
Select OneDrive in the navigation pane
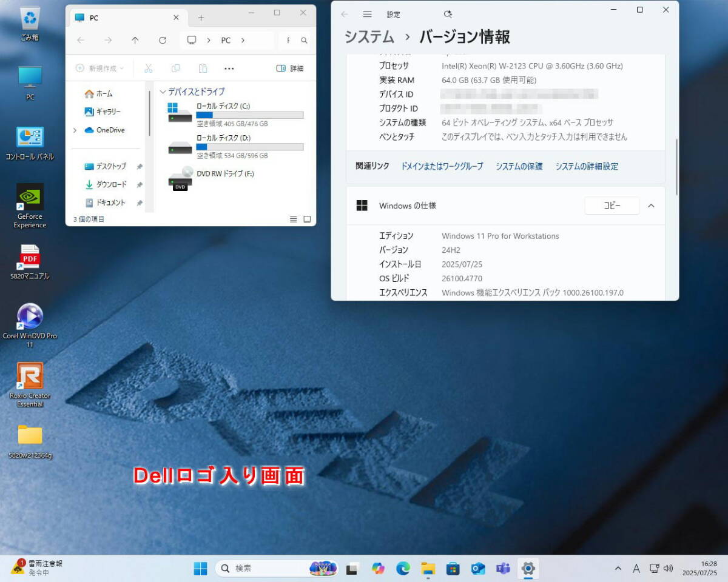(x=105, y=130)
